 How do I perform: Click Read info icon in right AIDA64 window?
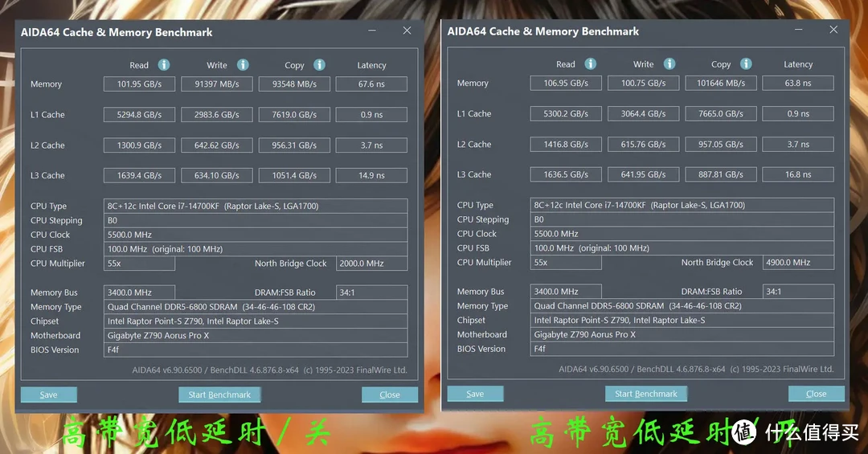[x=591, y=64]
